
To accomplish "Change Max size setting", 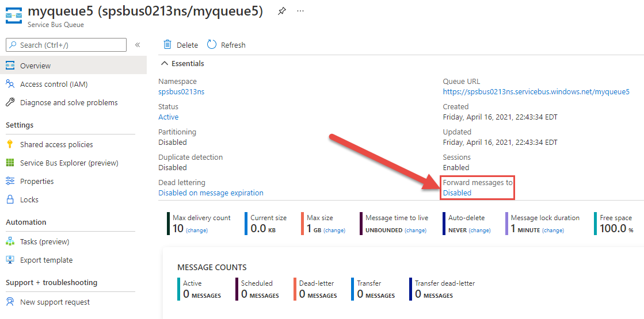I will tap(334, 230).
